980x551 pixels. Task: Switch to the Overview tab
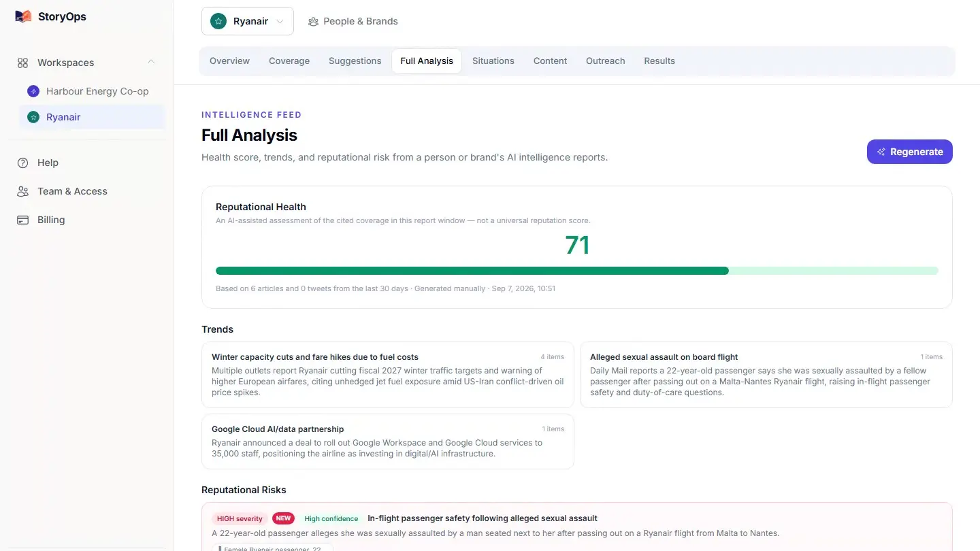(229, 61)
